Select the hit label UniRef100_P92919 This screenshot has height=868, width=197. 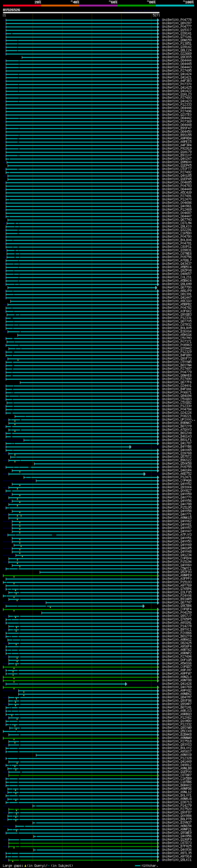coord(177,149)
